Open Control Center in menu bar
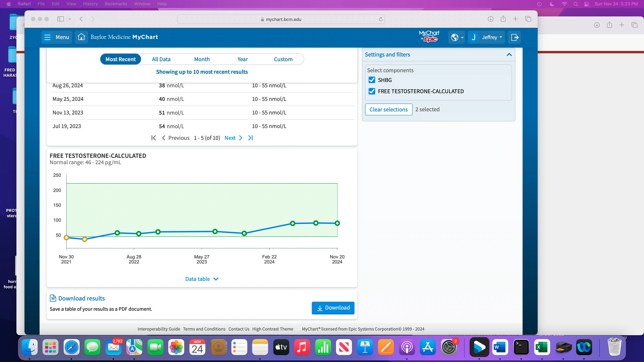The width and height of the screenshot is (644, 362). [586, 4]
